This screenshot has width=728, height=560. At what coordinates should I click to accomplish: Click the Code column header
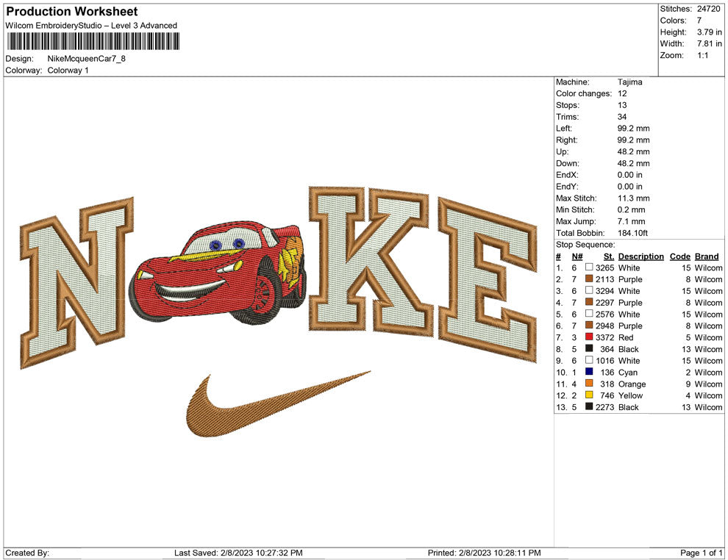click(680, 256)
